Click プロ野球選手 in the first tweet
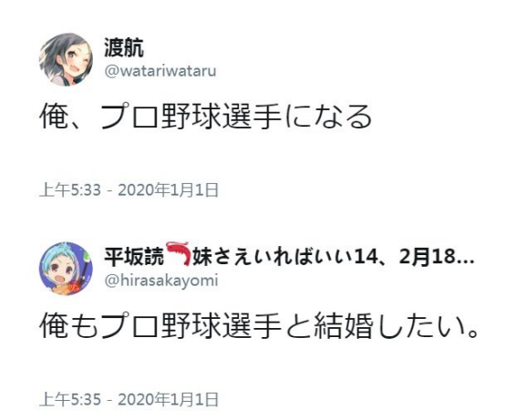Viewport: 505px width, 420px height. [x=191, y=117]
